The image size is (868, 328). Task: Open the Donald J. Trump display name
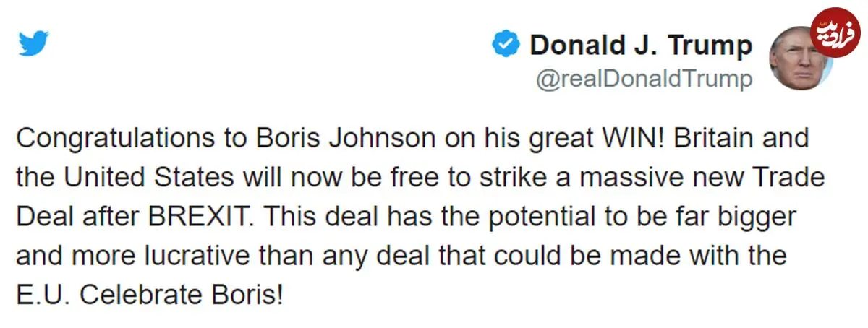pyautogui.click(x=641, y=46)
